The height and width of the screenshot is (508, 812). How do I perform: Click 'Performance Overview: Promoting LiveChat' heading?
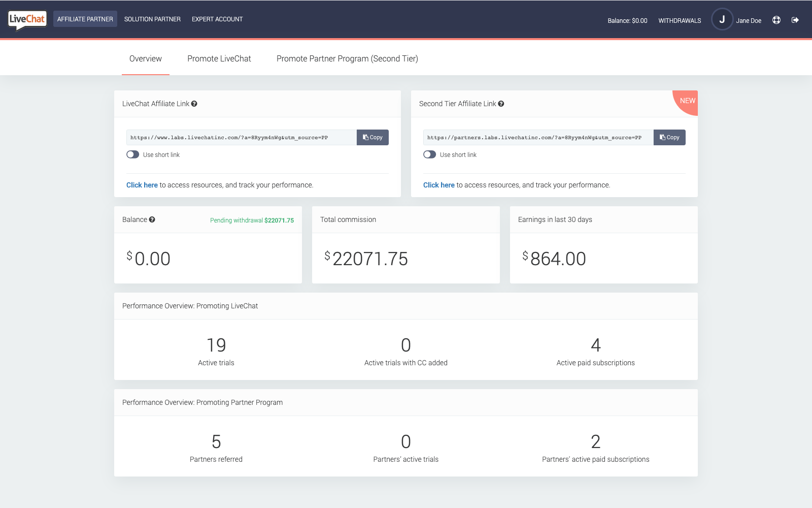click(x=190, y=306)
